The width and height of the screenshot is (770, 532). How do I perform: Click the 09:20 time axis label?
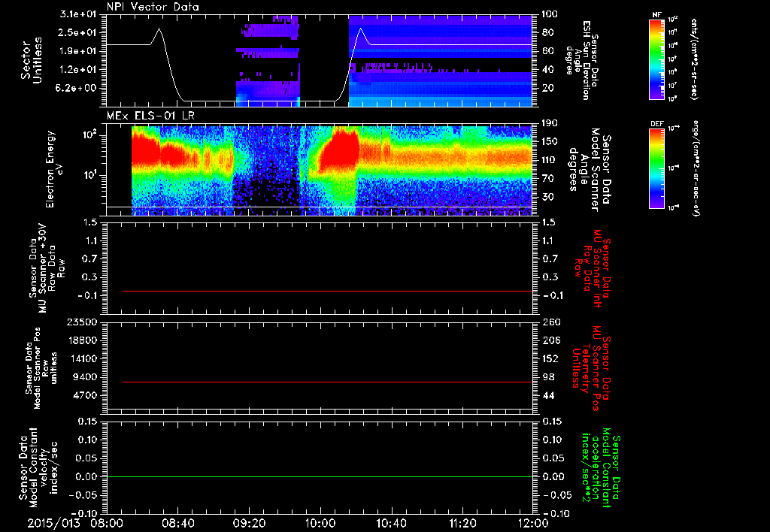click(x=249, y=523)
